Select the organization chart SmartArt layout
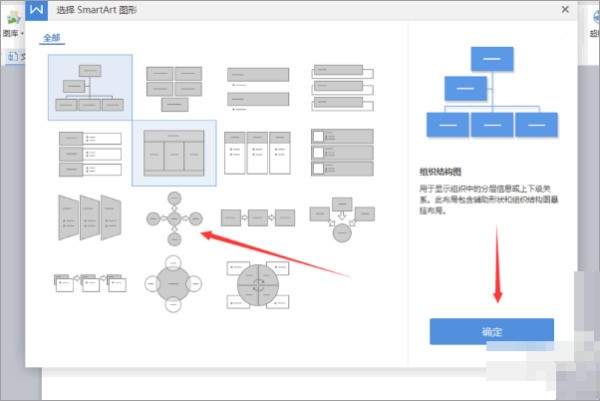The image size is (600, 401). click(90, 87)
